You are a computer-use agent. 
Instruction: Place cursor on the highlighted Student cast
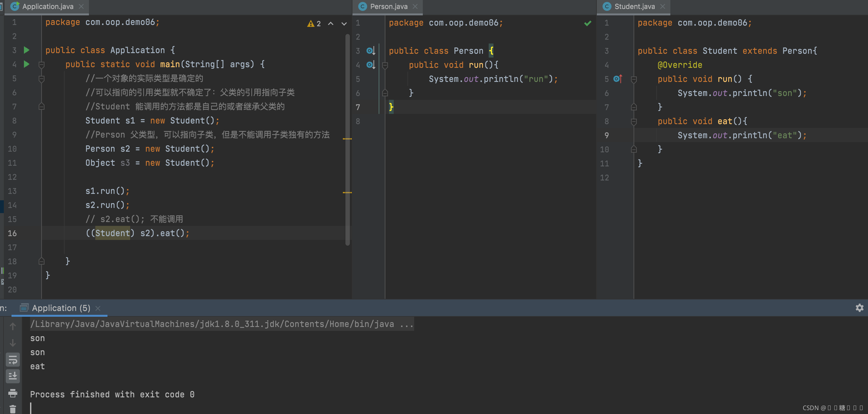pos(113,233)
